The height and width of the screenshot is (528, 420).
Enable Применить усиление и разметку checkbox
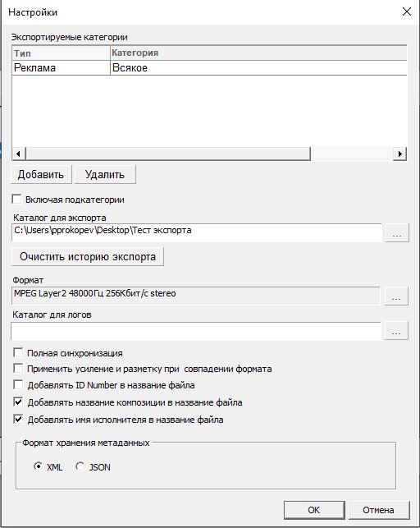coord(18,368)
